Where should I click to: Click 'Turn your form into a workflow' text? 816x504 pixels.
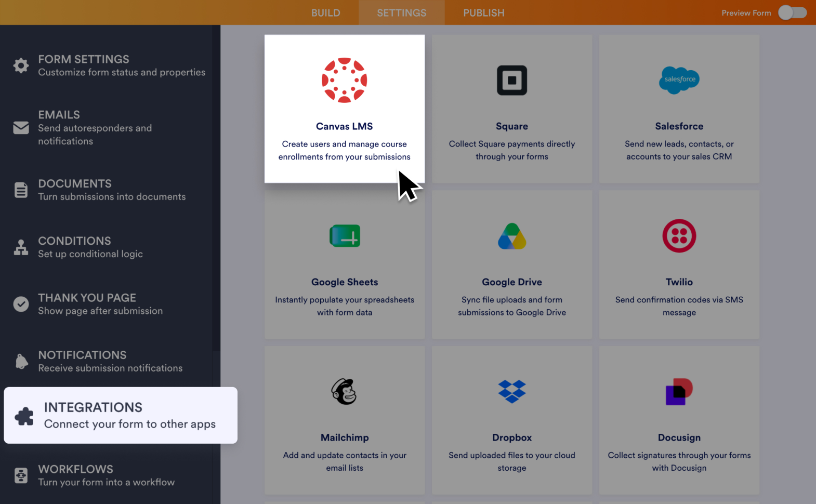click(x=106, y=482)
